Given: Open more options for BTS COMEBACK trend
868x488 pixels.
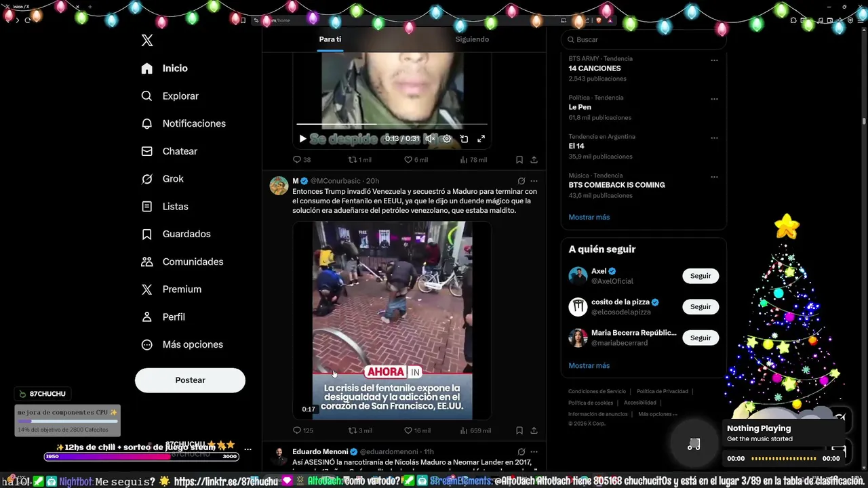Looking at the screenshot, I should point(714,177).
